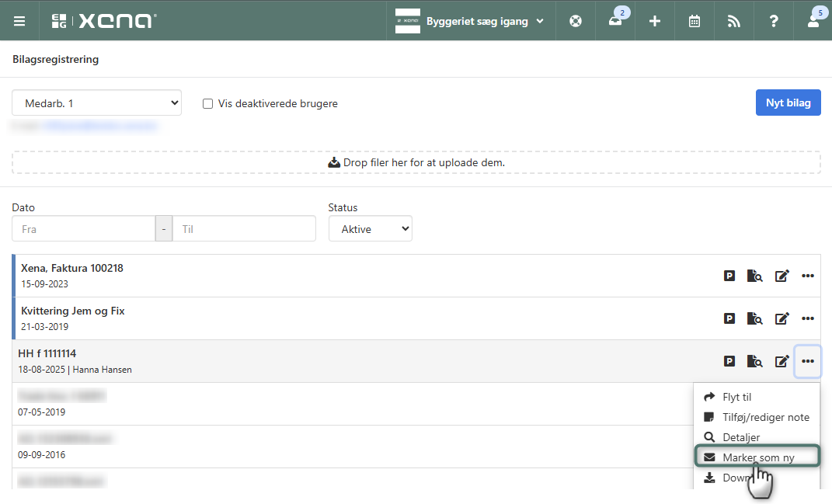832x504 pixels.
Task: Click the RSS feed icon
Action: point(734,21)
